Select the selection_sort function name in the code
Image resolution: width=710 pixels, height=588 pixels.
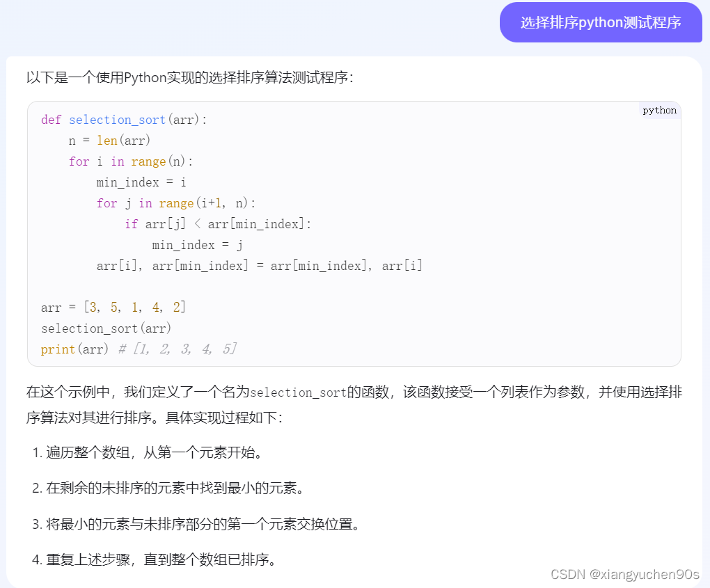tap(117, 119)
